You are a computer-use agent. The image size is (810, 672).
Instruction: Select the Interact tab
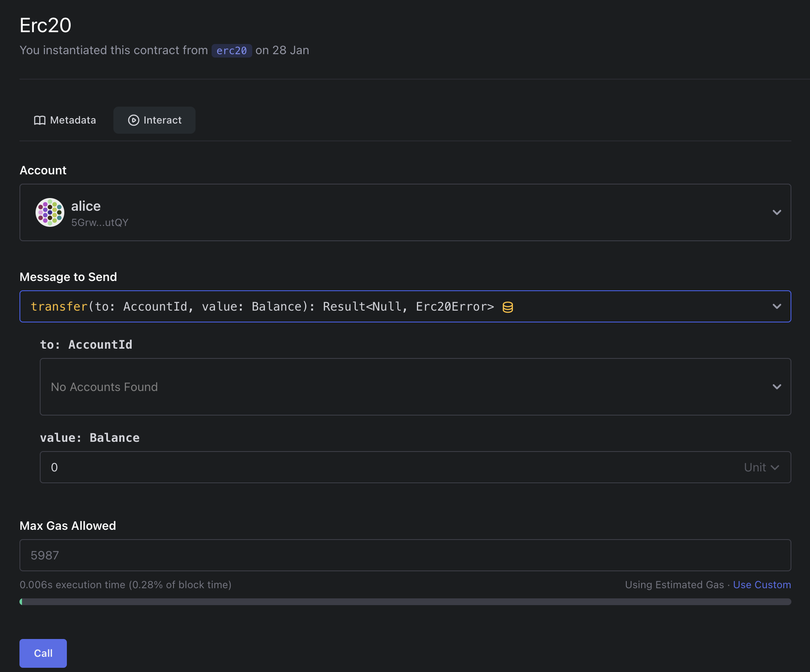coord(154,120)
